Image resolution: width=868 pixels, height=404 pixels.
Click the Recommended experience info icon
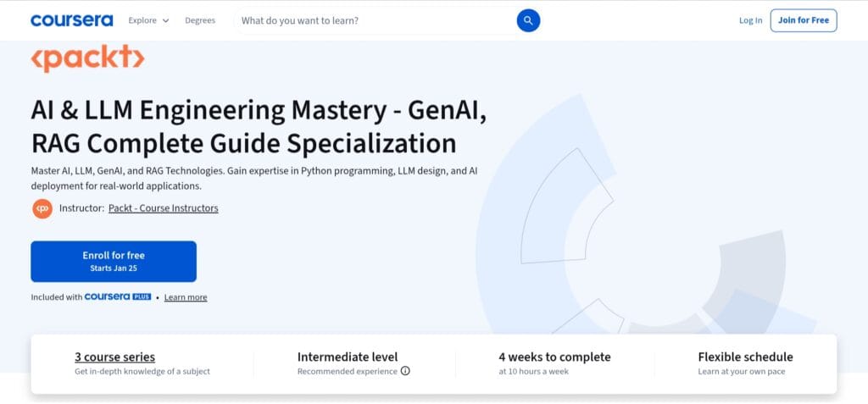(x=405, y=371)
